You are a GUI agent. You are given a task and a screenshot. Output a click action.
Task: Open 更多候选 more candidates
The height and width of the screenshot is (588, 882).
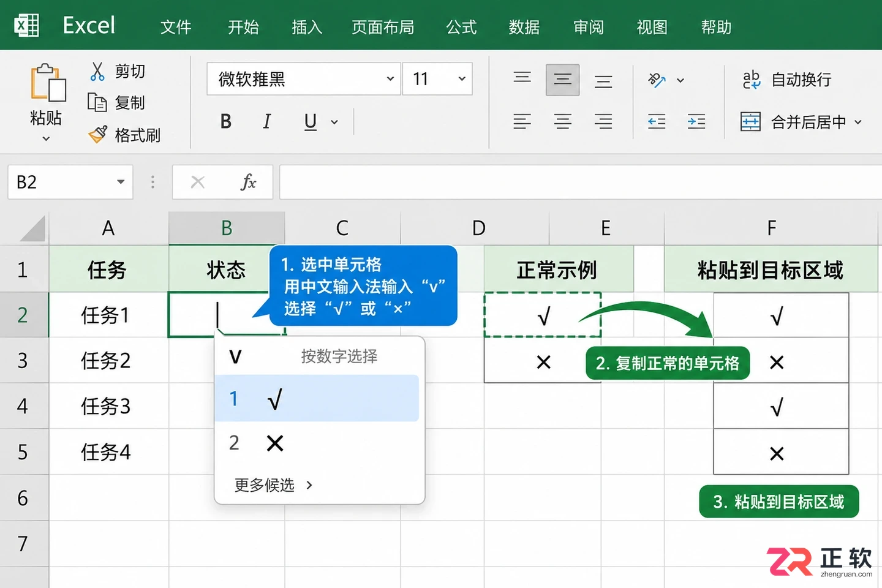pos(273,485)
